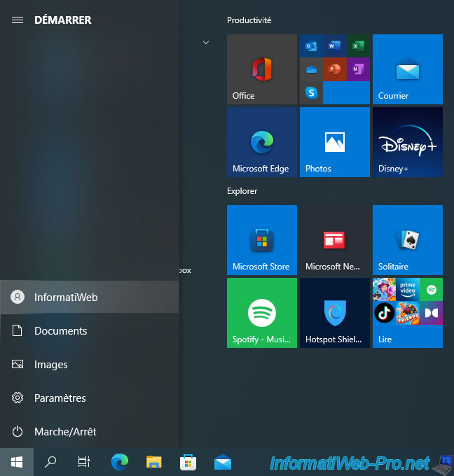Open the Photos tile
Image resolution: width=454 pixels, height=476 pixels.
click(335, 142)
